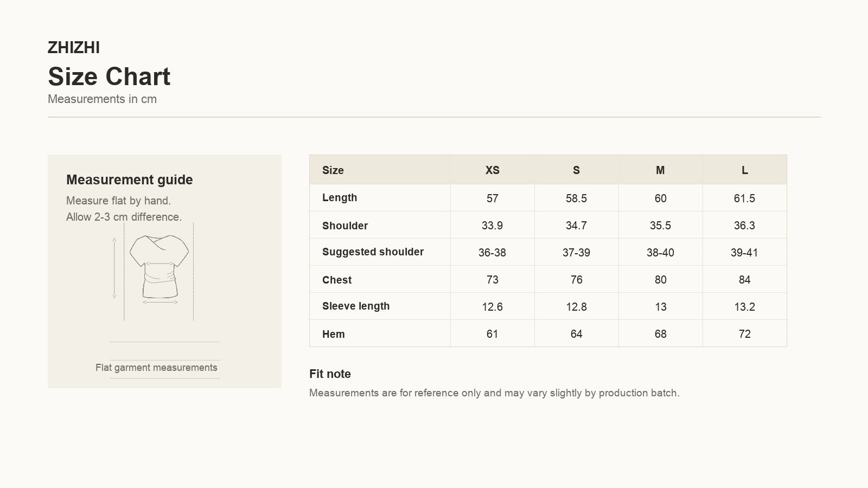Select the L size column header
The image size is (868, 488).
[x=745, y=170]
